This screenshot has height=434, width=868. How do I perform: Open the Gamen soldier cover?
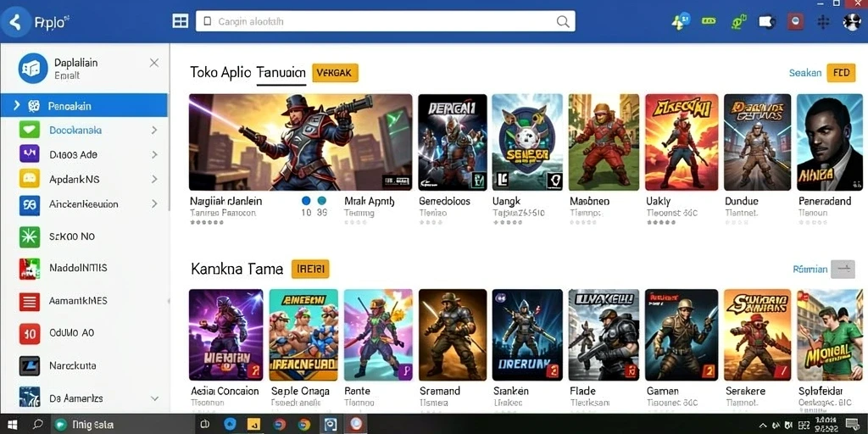682,334
